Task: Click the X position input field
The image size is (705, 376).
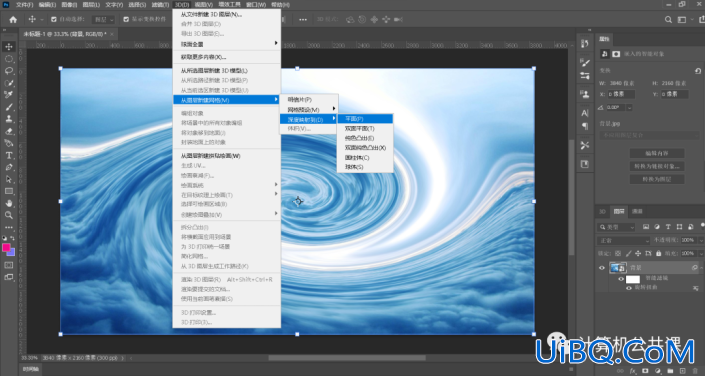Action: pos(621,94)
